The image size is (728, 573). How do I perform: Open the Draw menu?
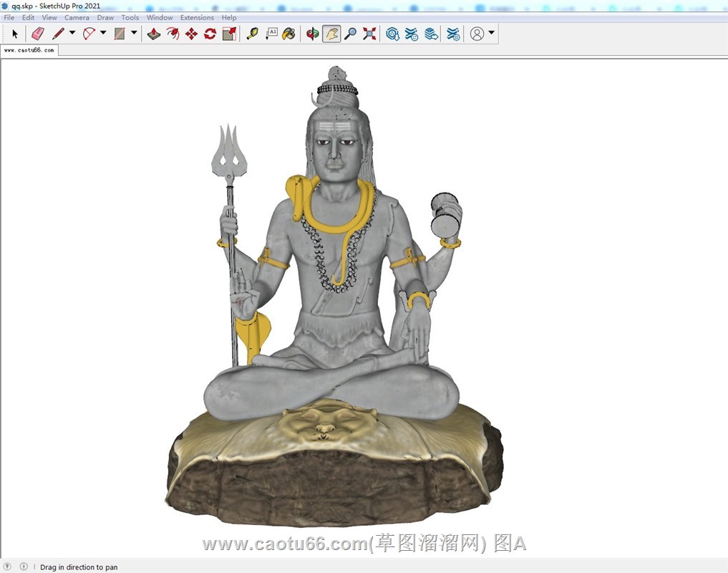click(x=105, y=17)
